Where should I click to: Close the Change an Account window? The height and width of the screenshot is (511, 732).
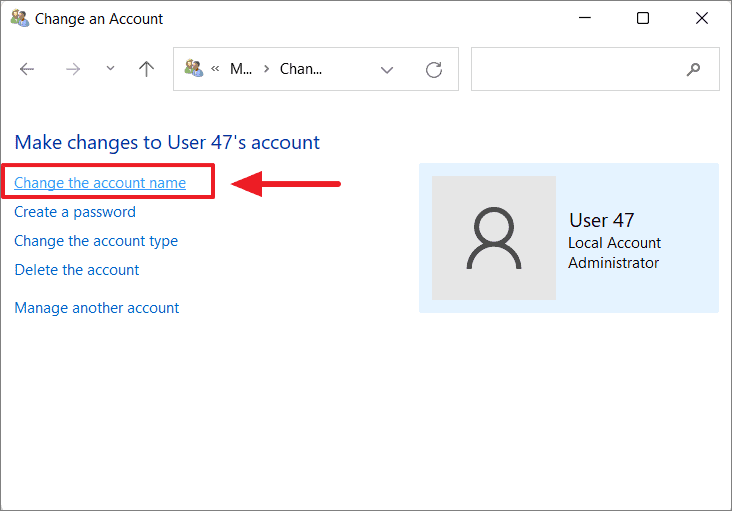pos(702,18)
